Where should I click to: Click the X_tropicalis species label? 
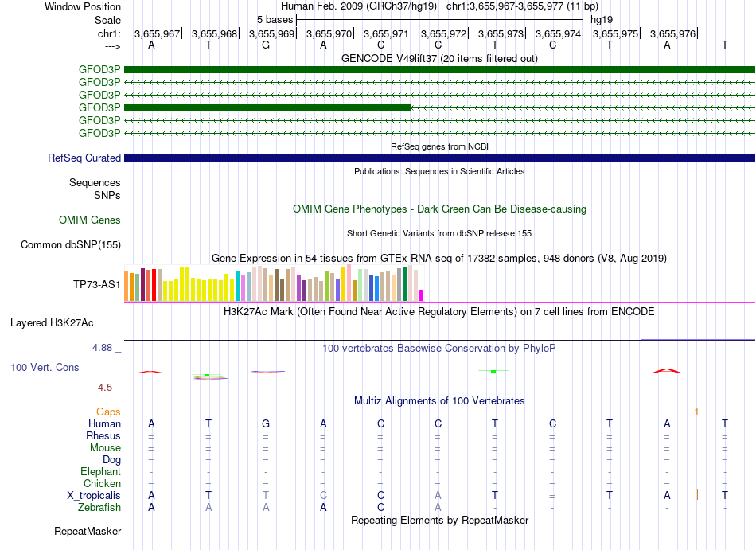click(x=94, y=496)
